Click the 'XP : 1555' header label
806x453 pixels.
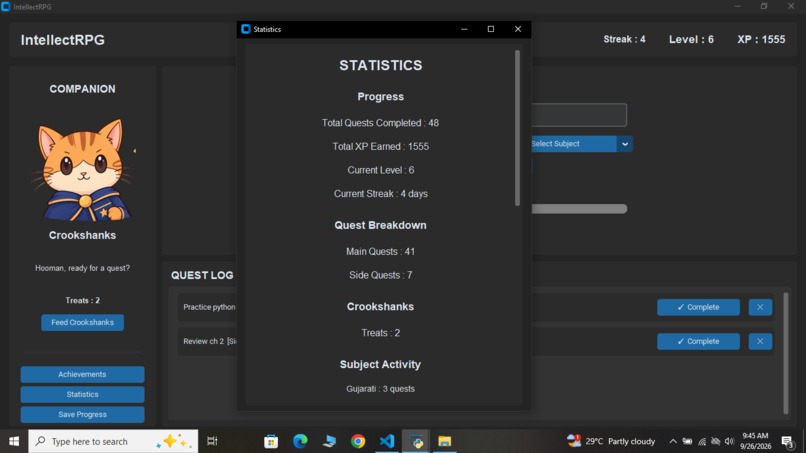pyautogui.click(x=761, y=40)
